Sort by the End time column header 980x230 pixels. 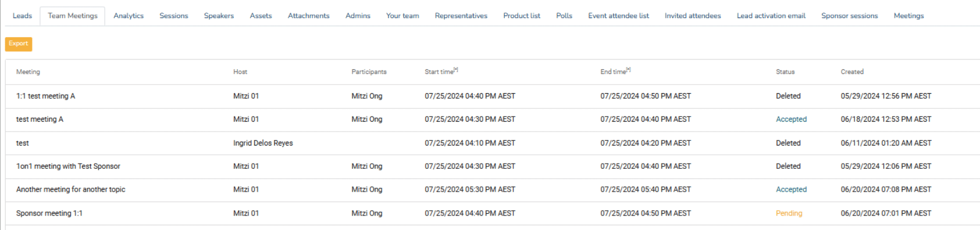click(615, 72)
